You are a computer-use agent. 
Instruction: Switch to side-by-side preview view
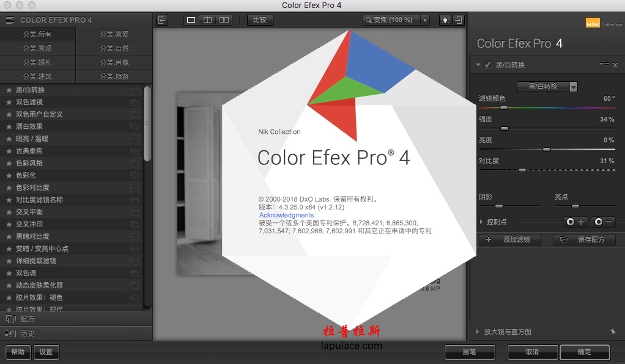coord(224,20)
